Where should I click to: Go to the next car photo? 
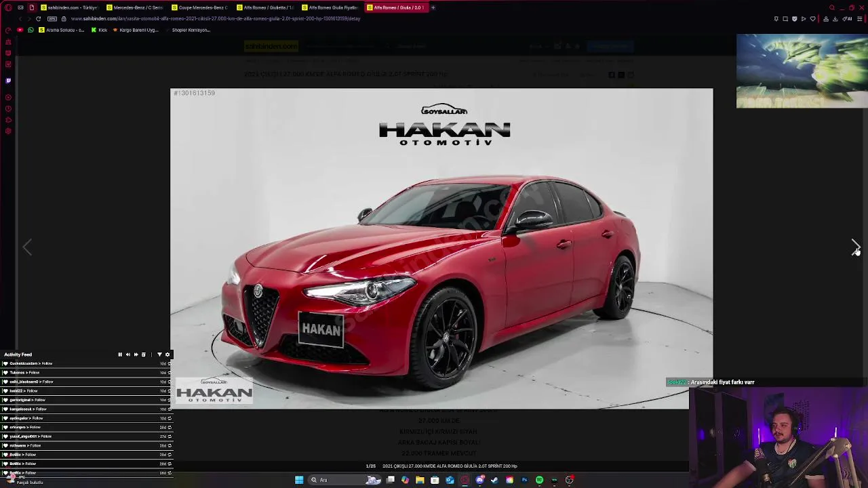pos(855,247)
